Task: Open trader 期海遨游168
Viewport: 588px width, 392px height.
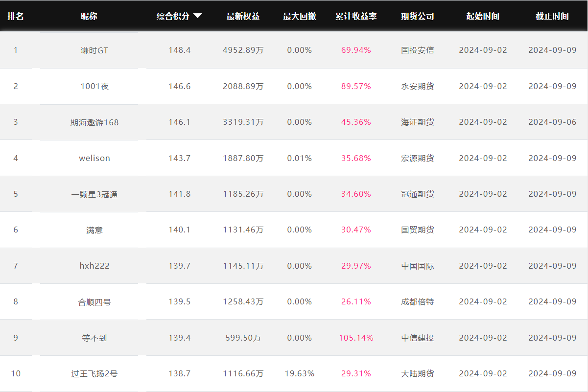Action: point(94,122)
